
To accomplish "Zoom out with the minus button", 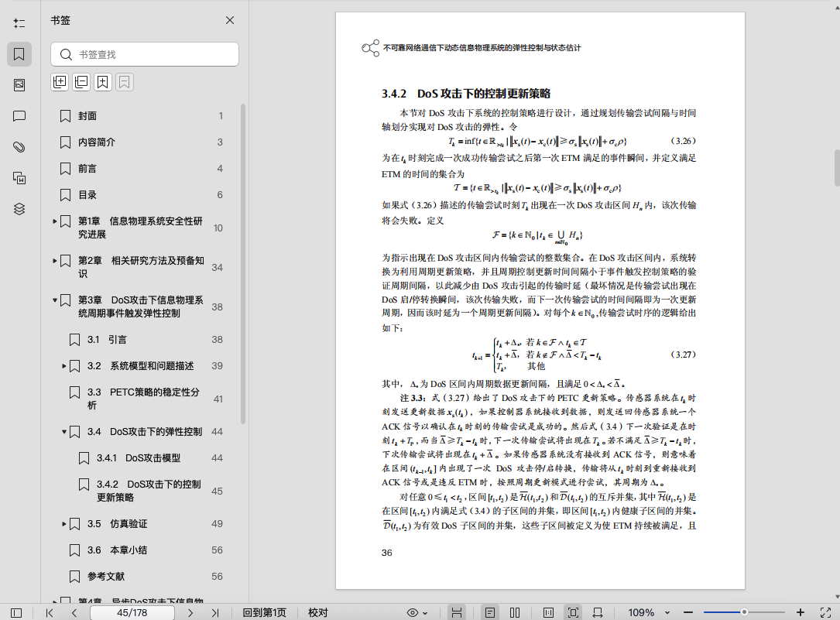I will click(688, 612).
